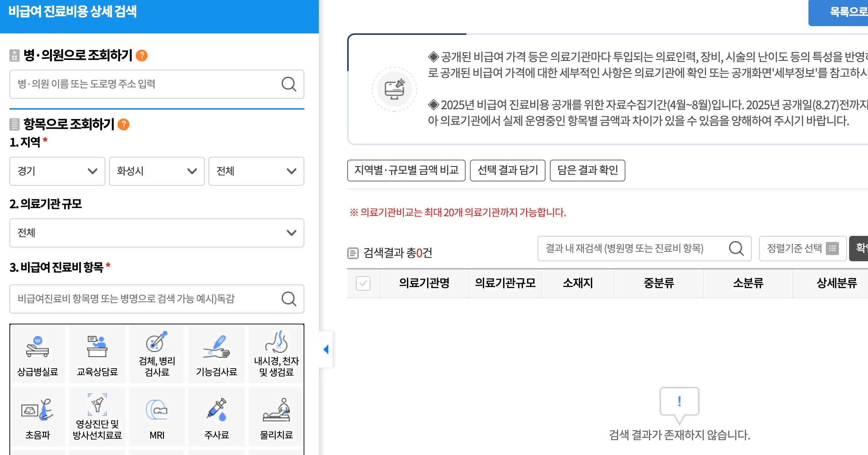Screen dimensions: 868x455
Task: Open the help tip beside 항목으로 조회하기
Action: coord(124,124)
